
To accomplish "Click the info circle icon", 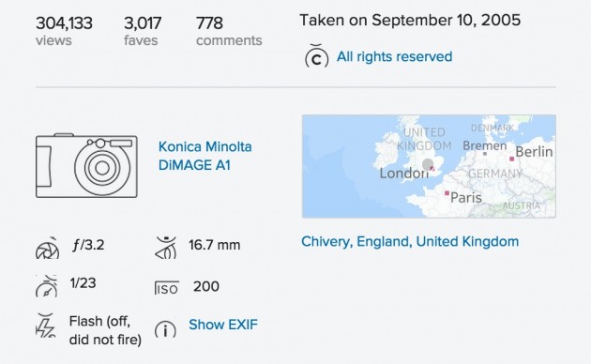I will pos(165,329).
